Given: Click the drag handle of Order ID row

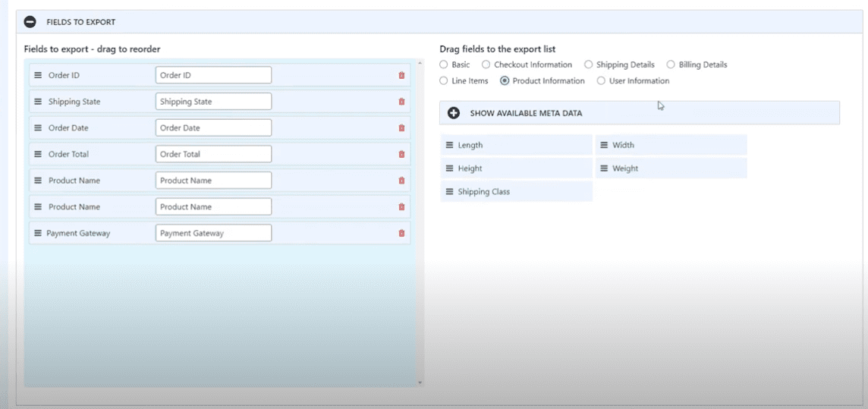Looking at the screenshot, I should (38, 75).
